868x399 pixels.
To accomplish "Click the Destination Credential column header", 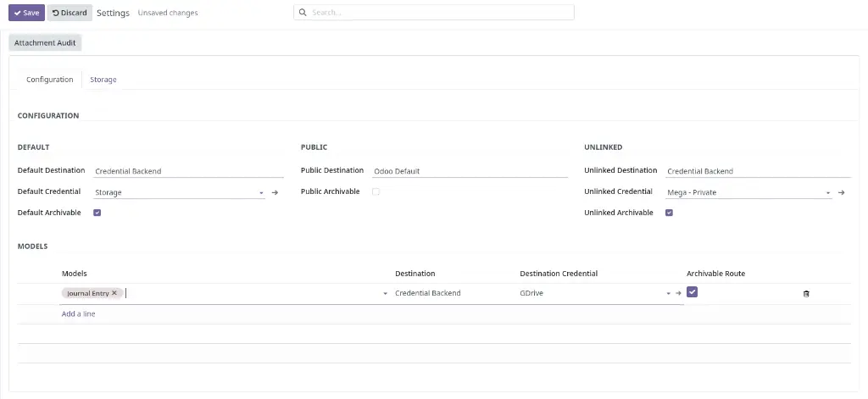I will point(559,274).
